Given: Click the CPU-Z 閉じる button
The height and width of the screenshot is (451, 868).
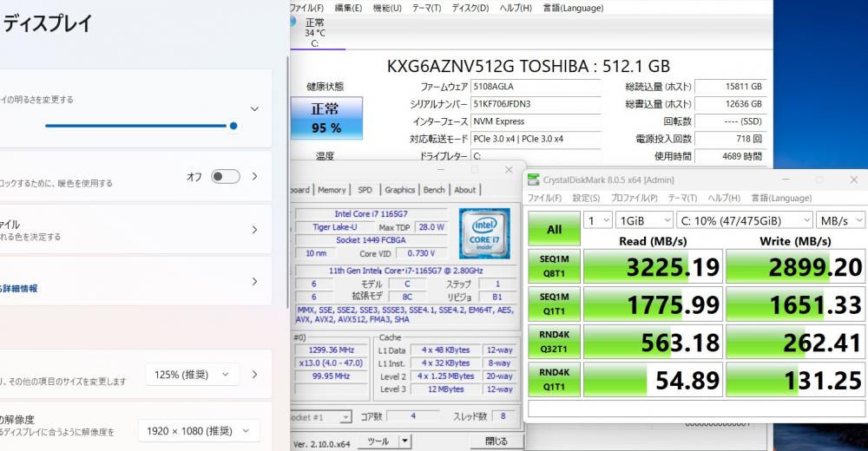Looking at the screenshot, I should 496,441.
